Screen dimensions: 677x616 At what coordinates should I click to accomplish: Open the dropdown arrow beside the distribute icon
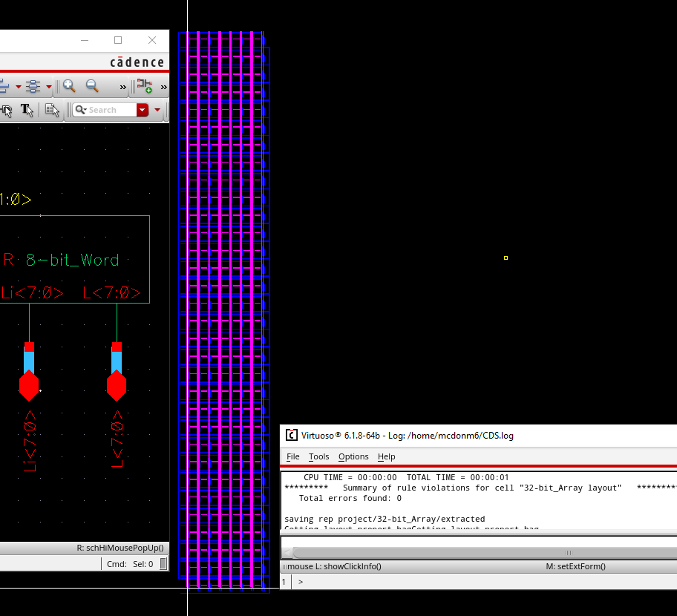point(49,87)
